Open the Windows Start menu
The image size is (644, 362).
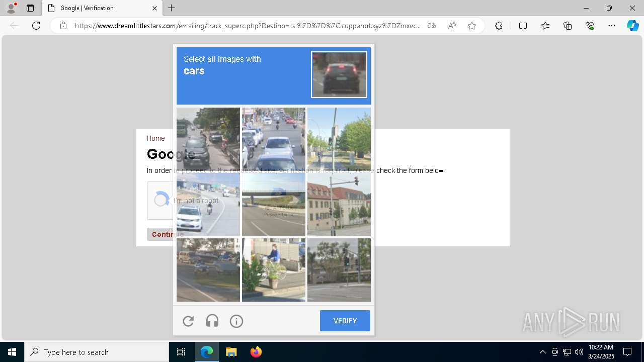[12, 352]
